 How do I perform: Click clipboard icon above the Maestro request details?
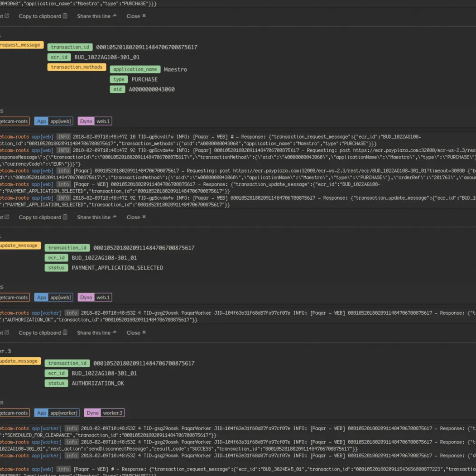click(65, 16)
